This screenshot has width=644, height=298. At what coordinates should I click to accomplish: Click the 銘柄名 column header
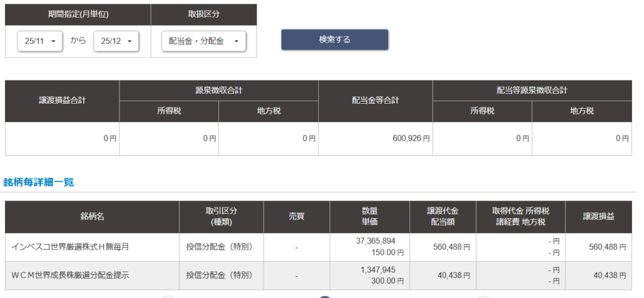coord(92,216)
